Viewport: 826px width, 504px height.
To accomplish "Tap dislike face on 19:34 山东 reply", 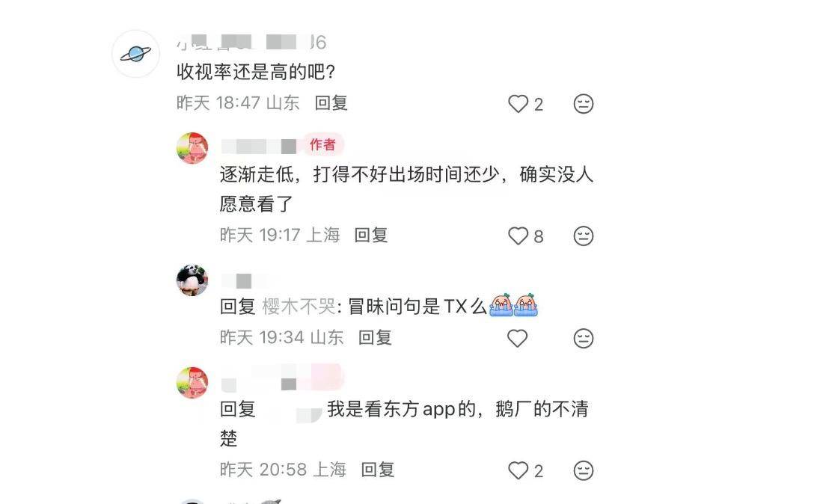I will click(583, 338).
